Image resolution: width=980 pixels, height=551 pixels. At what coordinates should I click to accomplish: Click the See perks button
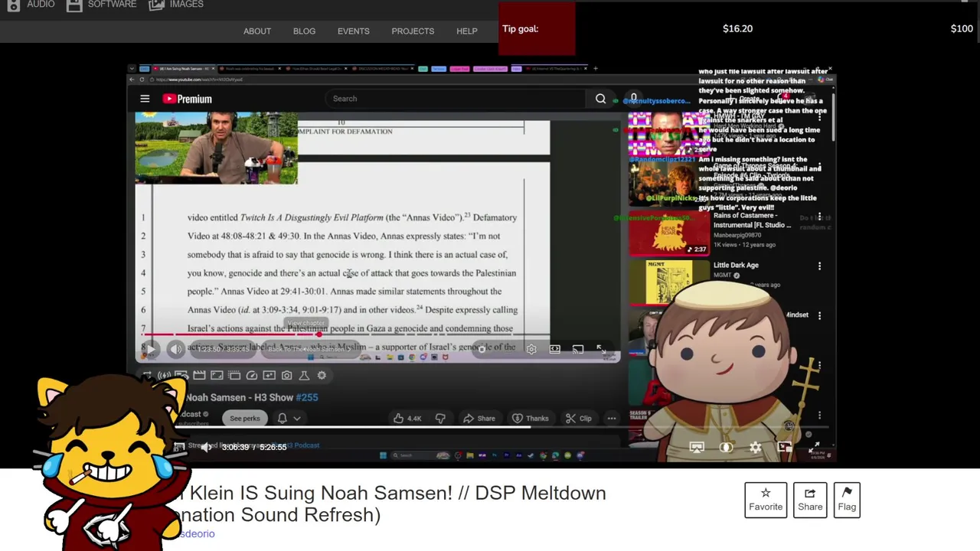[x=245, y=419]
